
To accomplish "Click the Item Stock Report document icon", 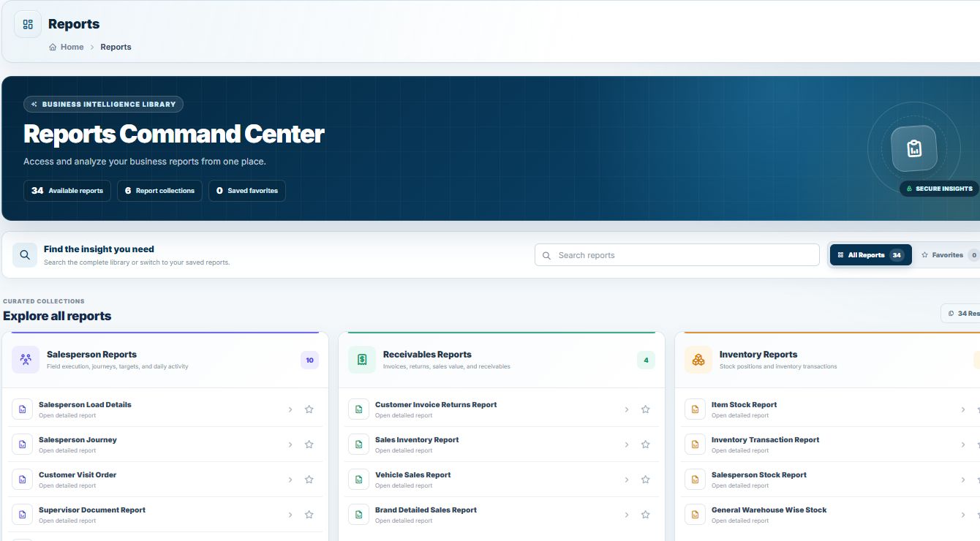I will [x=695, y=409].
